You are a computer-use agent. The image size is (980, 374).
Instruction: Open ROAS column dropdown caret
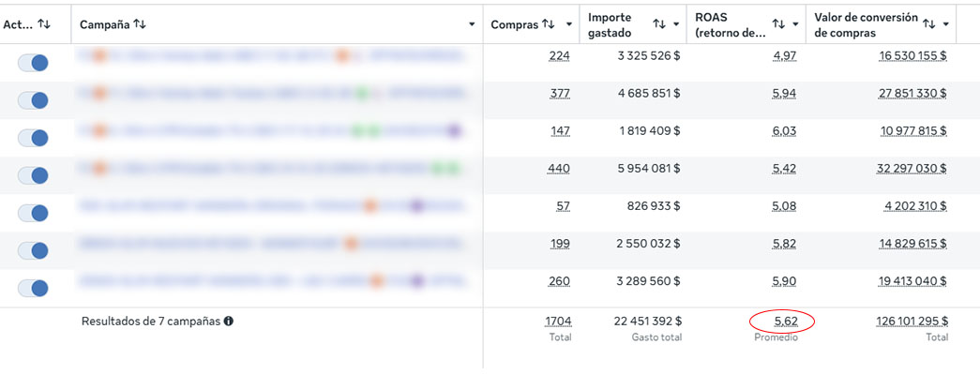(795, 24)
